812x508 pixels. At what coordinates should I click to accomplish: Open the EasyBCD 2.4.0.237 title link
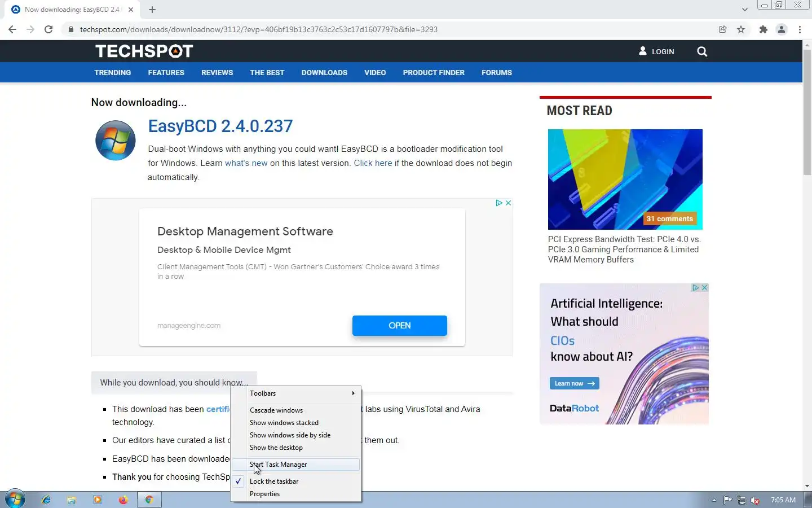click(x=220, y=126)
